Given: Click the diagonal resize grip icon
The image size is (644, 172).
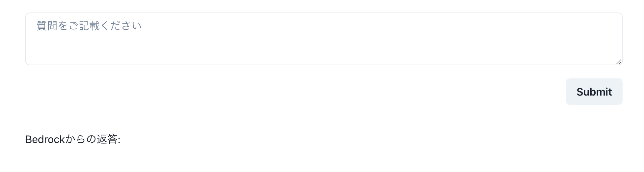Looking at the screenshot, I should pos(619,62).
